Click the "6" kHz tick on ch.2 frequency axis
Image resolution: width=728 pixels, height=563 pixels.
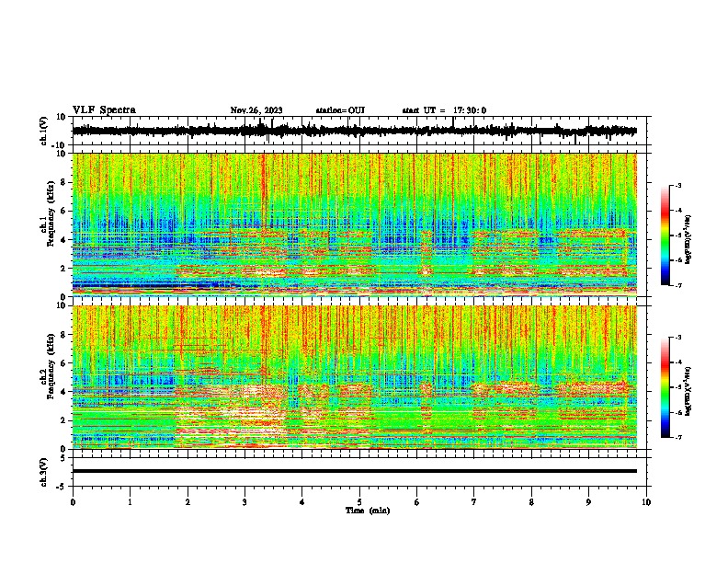pyautogui.click(x=64, y=363)
